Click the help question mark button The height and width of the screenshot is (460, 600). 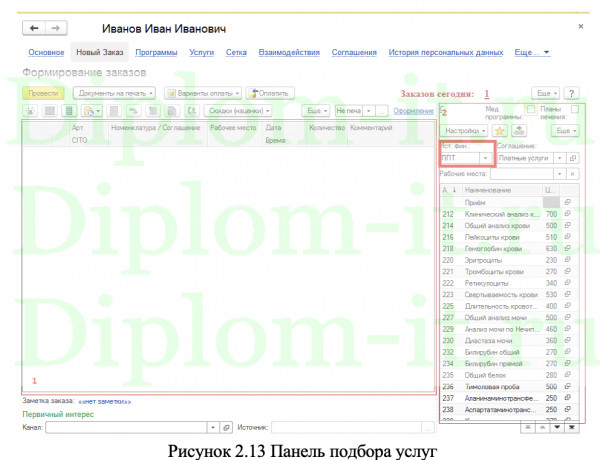click(x=572, y=92)
